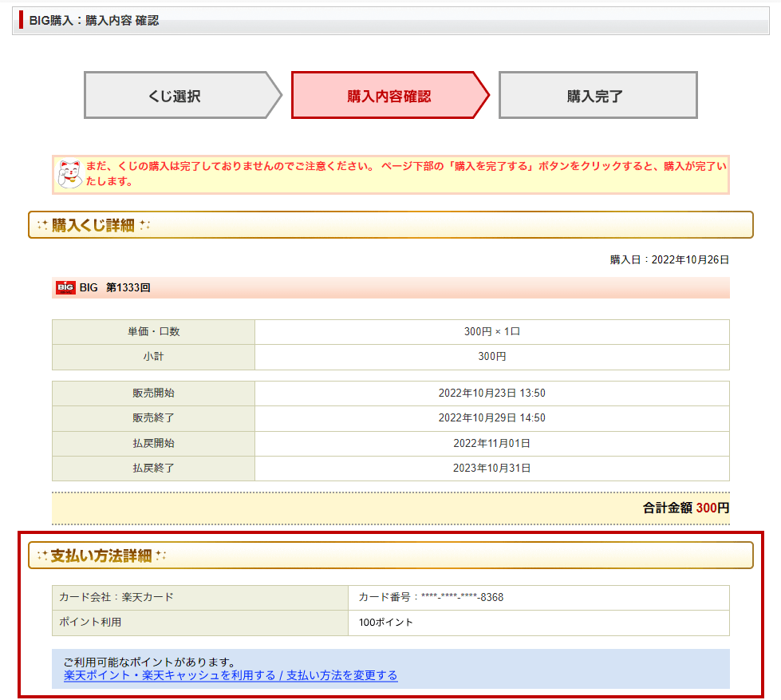Image resolution: width=781 pixels, height=700 pixels.
Task: Click sparkle icon right of 購入くじ詳細
Action: [x=144, y=225]
